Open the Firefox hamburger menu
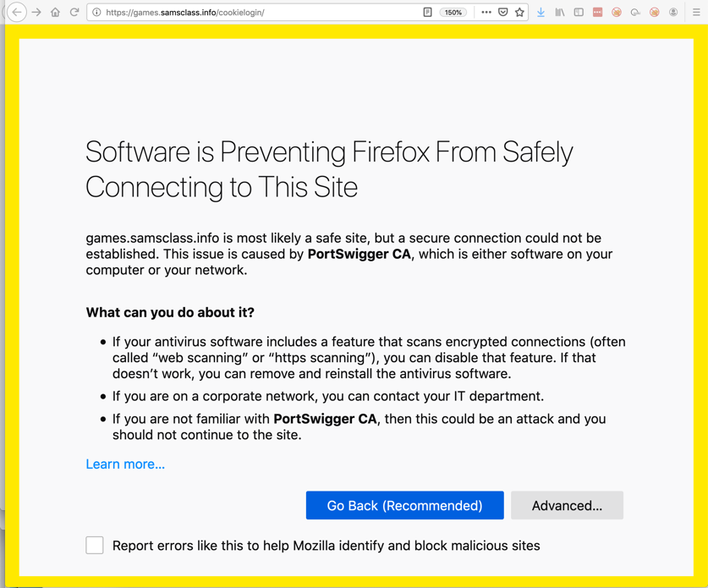 coord(696,13)
